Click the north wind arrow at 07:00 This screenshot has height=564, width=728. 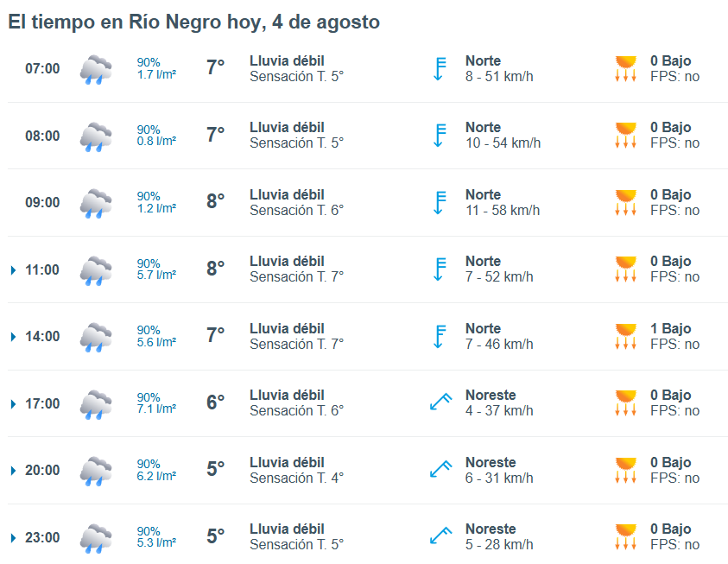[x=440, y=69]
